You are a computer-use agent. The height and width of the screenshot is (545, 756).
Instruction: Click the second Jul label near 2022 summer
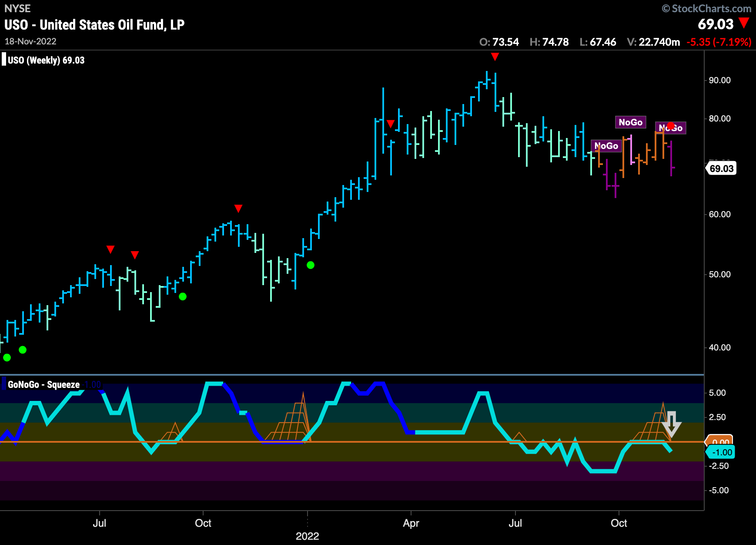point(515,523)
